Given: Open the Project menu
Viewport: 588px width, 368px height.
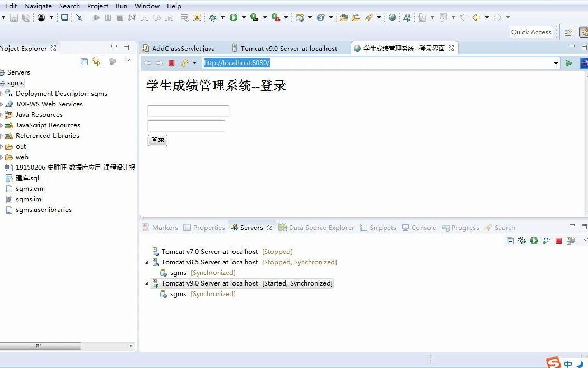Looking at the screenshot, I should pyautogui.click(x=98, y=6).
